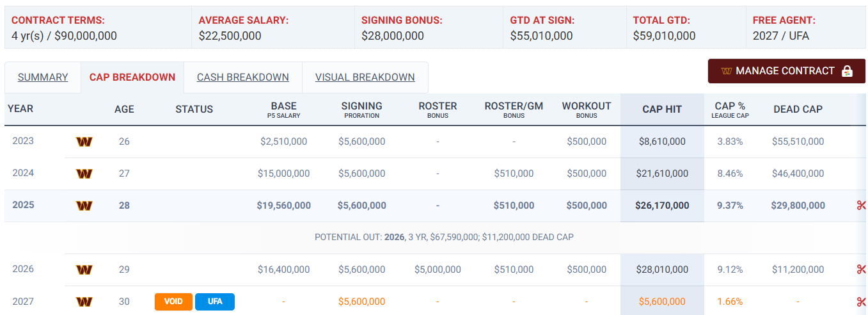Click the scissors cut icon for 2025

tap(861, 206)
